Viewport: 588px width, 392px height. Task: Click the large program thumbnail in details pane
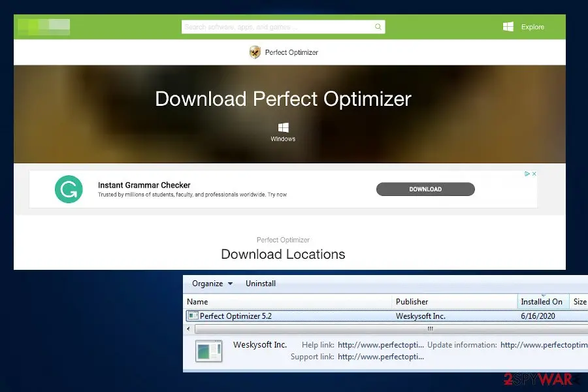209,351
